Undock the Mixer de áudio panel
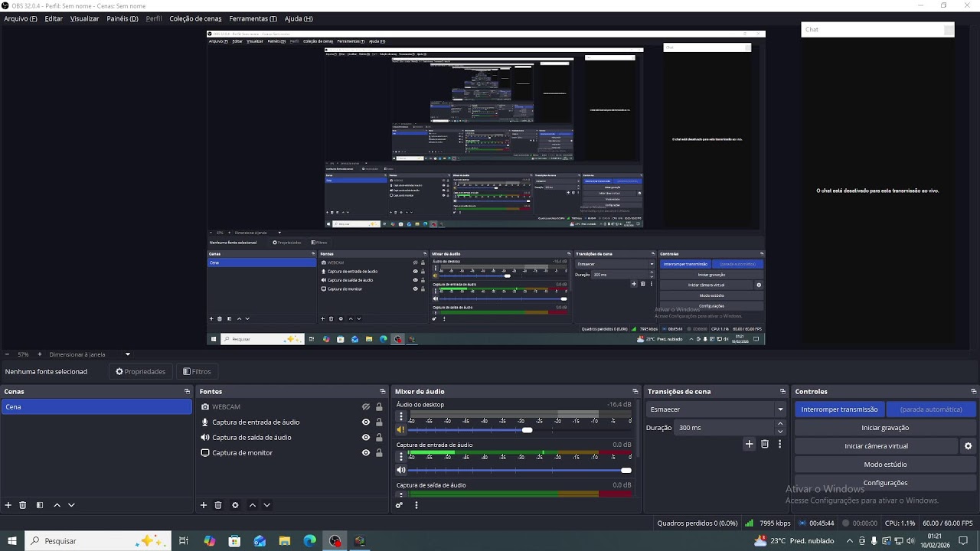The image size is (980, 551). (x=635, y=392)
